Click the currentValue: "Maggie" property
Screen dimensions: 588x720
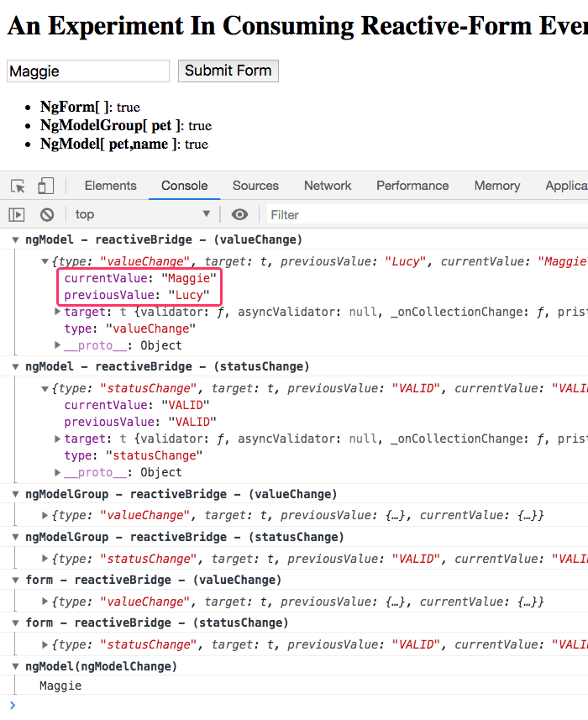coord(140,278)
